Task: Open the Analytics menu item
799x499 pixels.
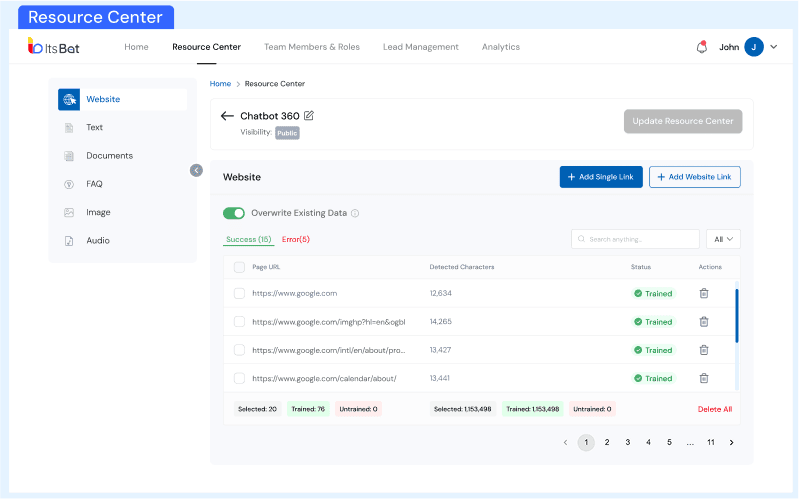Action: 501,47
